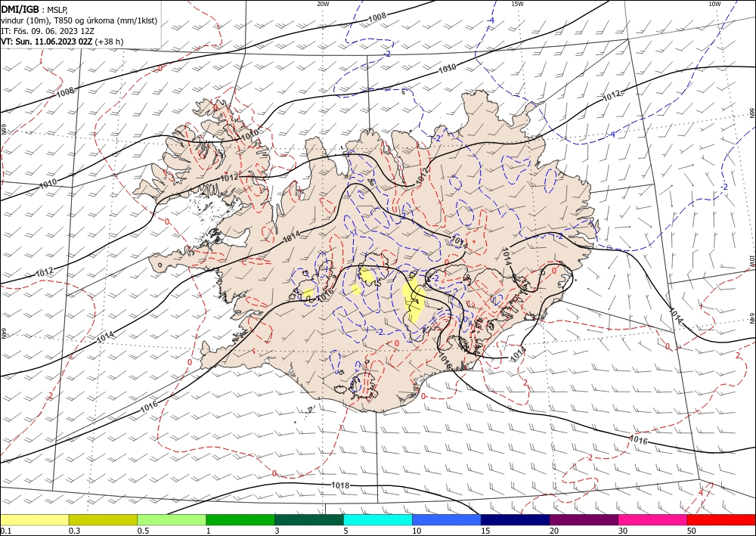Pick the light green 0.5–1 legend swatch
Image resolution: width=756 pixels, height=536 pixels.
[x=172, y=519]
